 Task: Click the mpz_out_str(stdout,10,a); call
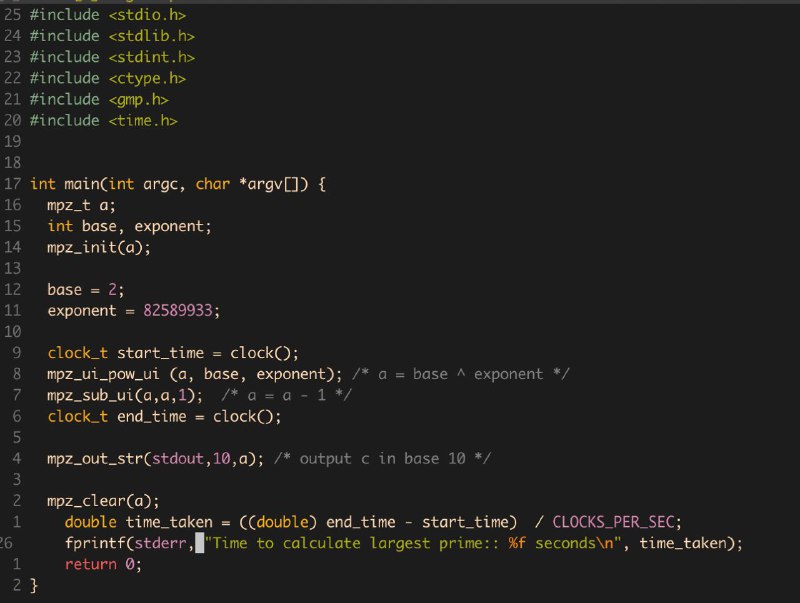coord(156,459)
